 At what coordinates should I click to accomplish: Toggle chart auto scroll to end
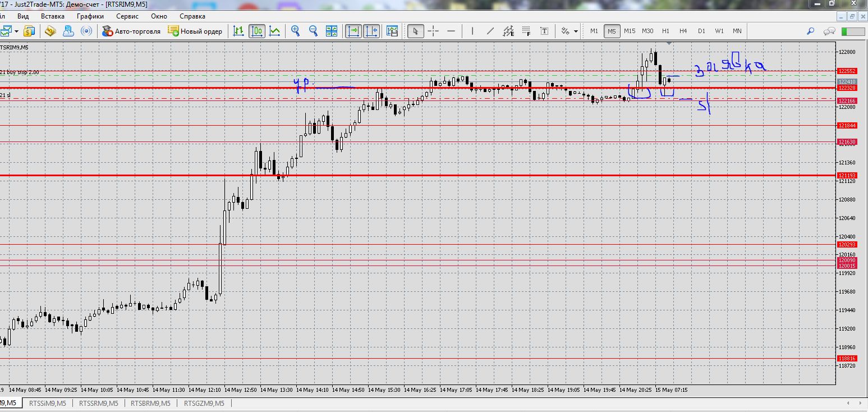click(x=353, y=31)
